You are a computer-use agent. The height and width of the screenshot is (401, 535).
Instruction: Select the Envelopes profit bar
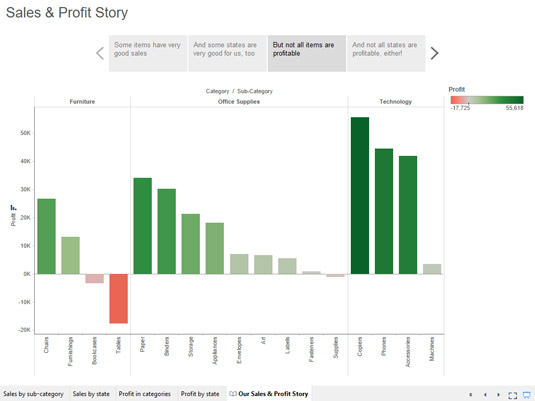coord(239,264)
